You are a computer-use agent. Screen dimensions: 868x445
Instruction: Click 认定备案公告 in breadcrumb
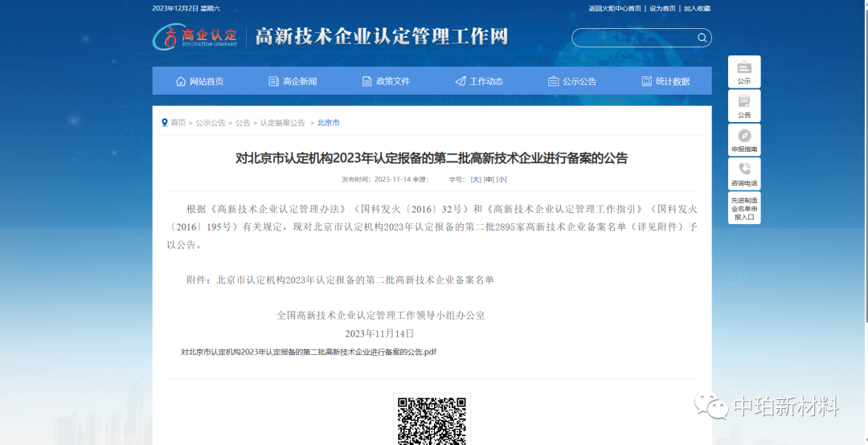click(x=283, y=123)
